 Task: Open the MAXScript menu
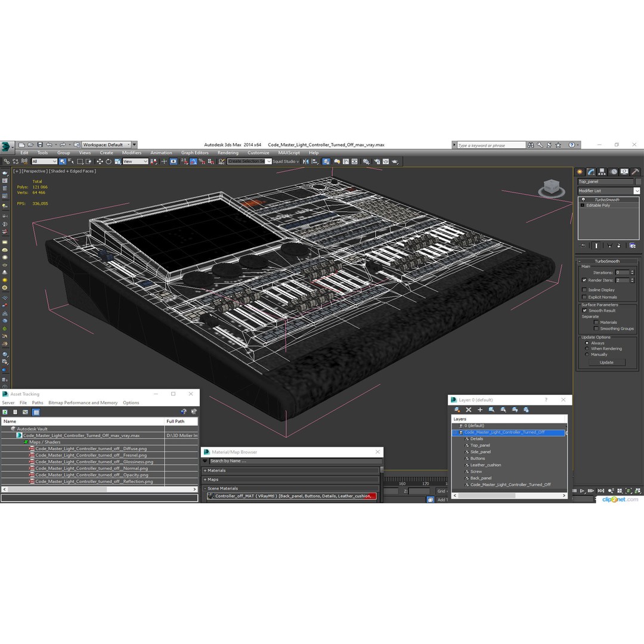coord(289,153)
